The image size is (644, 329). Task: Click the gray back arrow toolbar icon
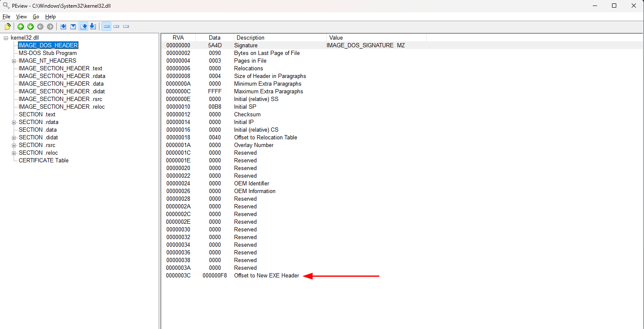coord(41,27)
